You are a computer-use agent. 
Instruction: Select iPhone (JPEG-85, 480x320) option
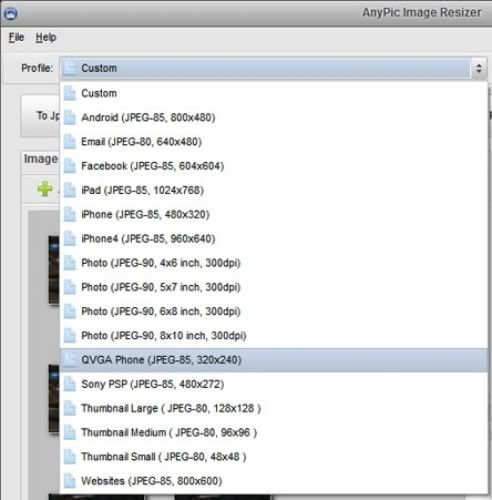[274, 214]
